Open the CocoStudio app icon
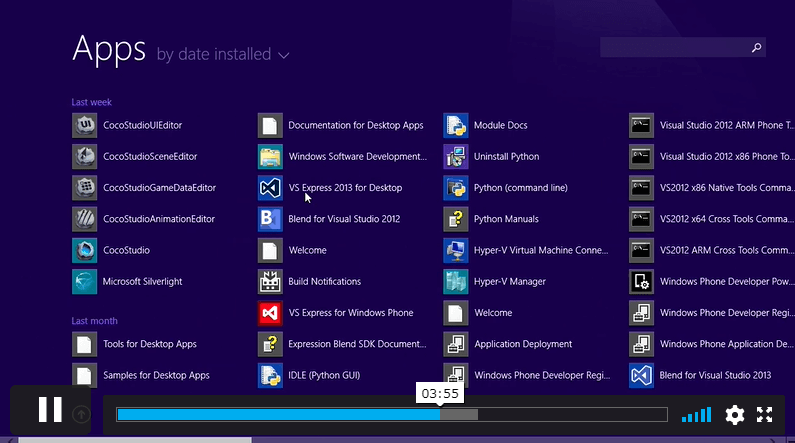 pos(84,250)
